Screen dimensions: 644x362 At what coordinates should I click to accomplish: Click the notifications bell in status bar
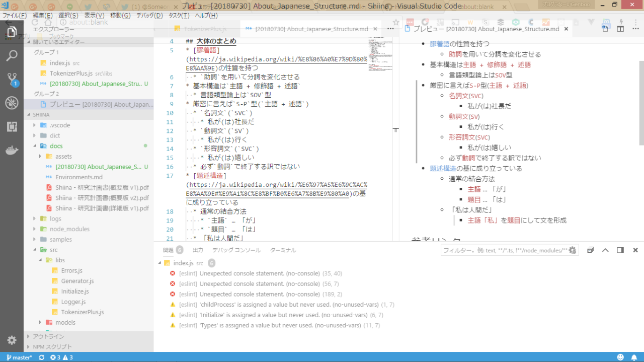[634, 357]
